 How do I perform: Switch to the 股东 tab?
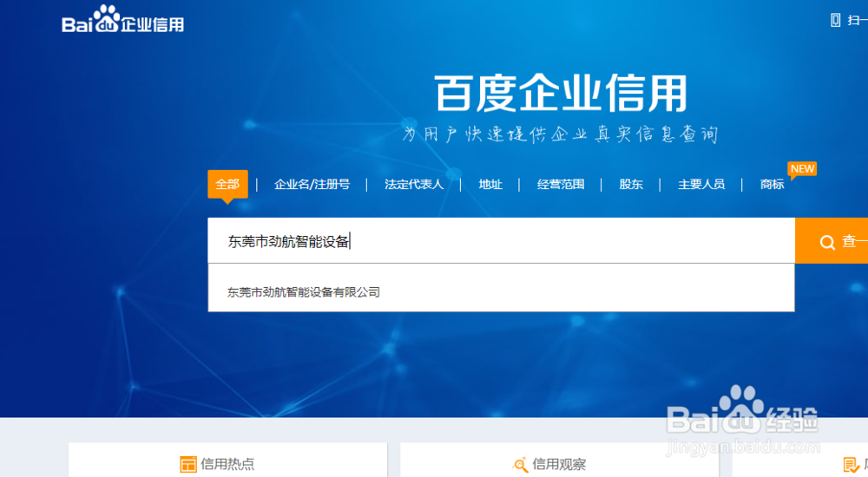[x=631, y=184]
